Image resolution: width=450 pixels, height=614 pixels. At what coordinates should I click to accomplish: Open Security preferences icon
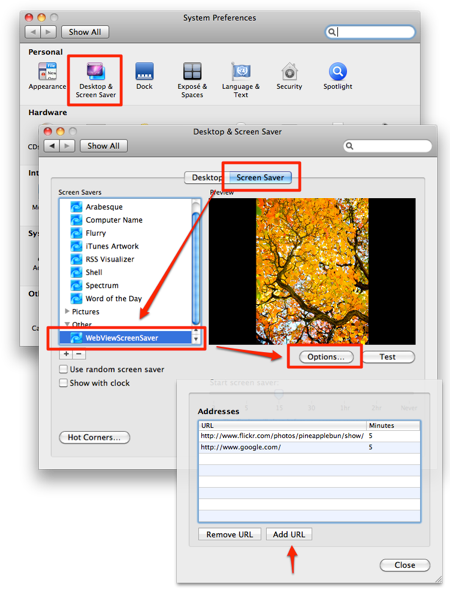point(289,72)
